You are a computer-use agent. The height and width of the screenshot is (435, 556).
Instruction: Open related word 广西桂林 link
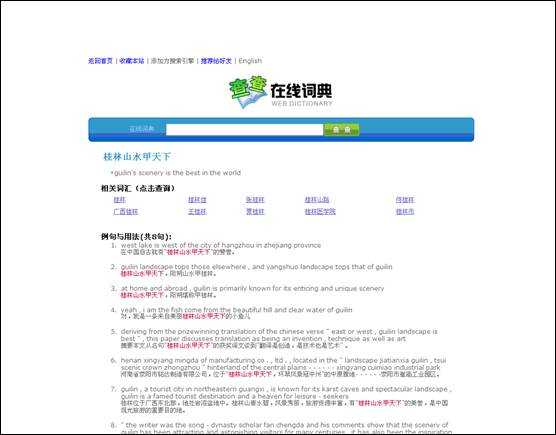coord(126,212)
